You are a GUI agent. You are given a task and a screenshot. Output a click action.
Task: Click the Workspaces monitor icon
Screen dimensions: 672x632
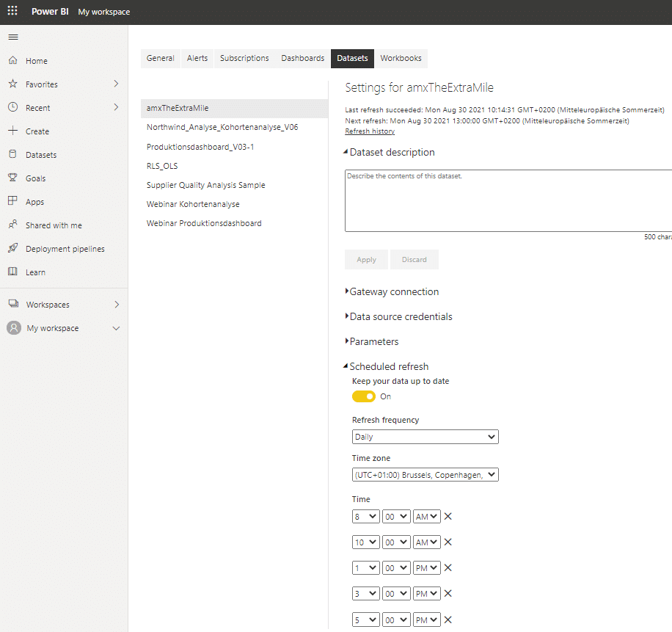click(x=14, y=304)
